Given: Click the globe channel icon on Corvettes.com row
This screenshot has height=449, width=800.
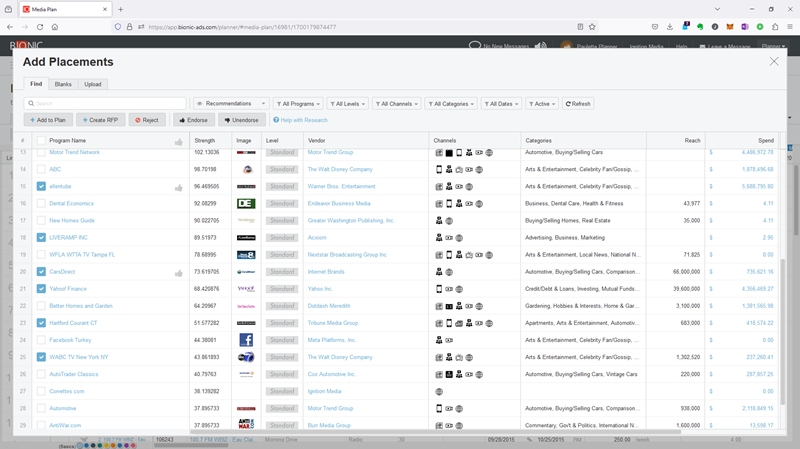Looking at the screenshot, I should pyautogui.click(x=439, y=392).
